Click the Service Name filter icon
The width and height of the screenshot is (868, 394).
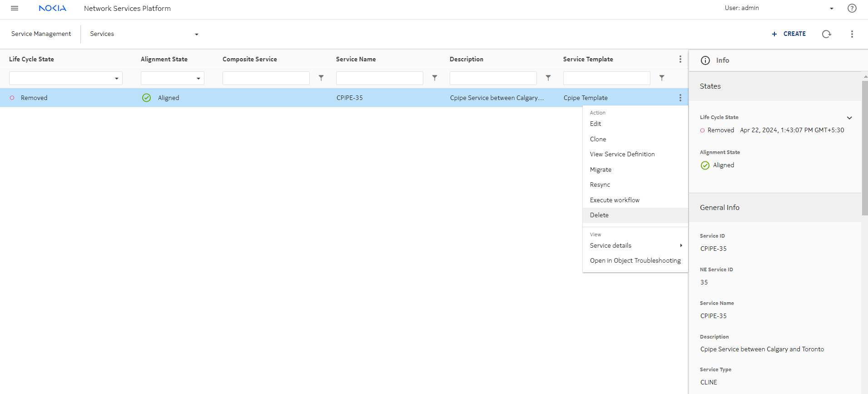[x=435, y=78]
